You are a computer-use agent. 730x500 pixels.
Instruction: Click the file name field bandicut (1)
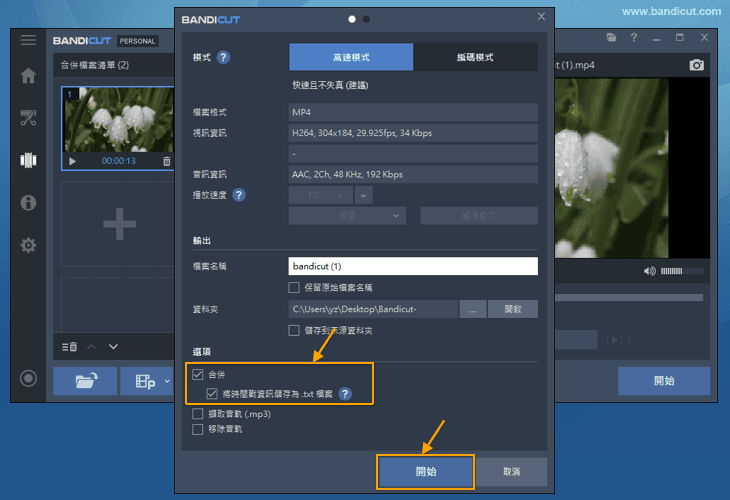click(413, 266)
